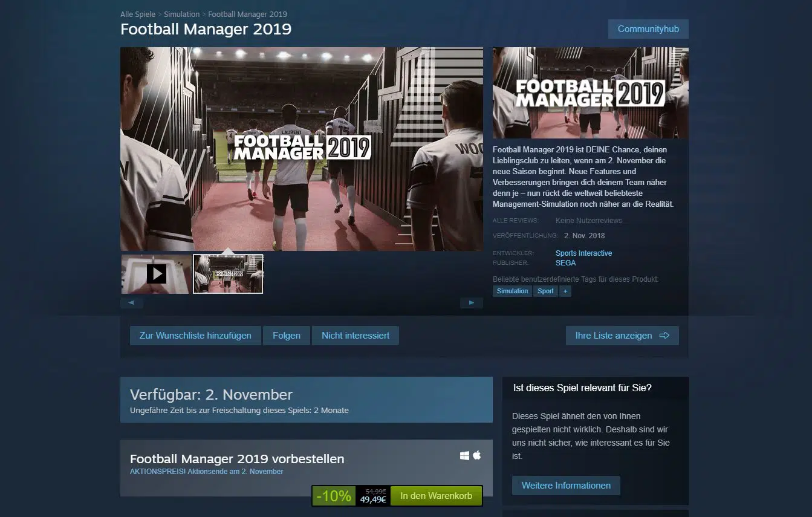Click the AKTIONSPREIS! Aktionsende text
The height and width of the screenshot is (517, 812).
pos(206,472)
